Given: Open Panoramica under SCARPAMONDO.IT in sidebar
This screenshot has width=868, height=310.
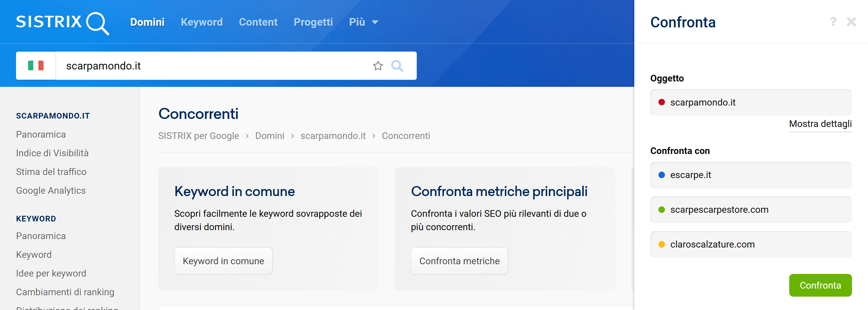Looking at the screenshot, I should point(41,134).
